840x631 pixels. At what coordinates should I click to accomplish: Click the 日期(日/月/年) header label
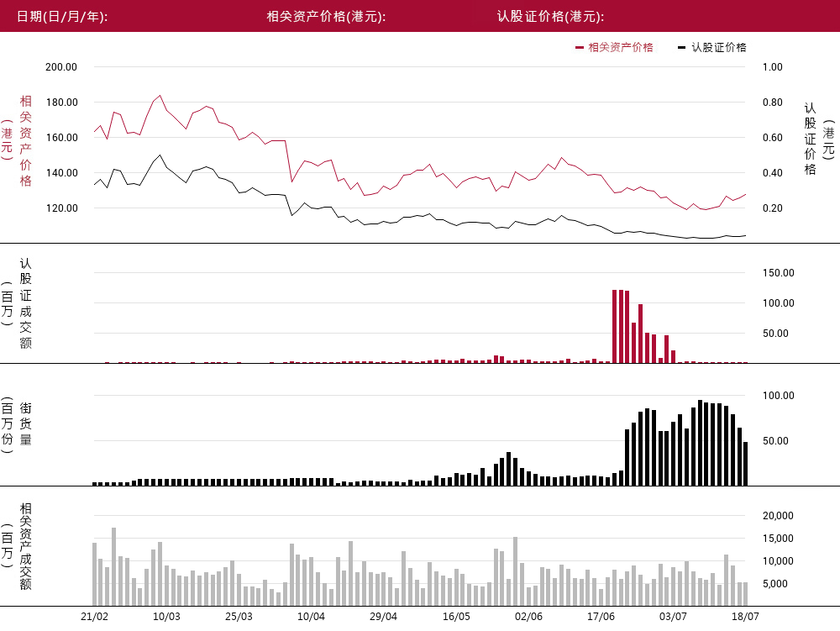click(x=62, y=17)
